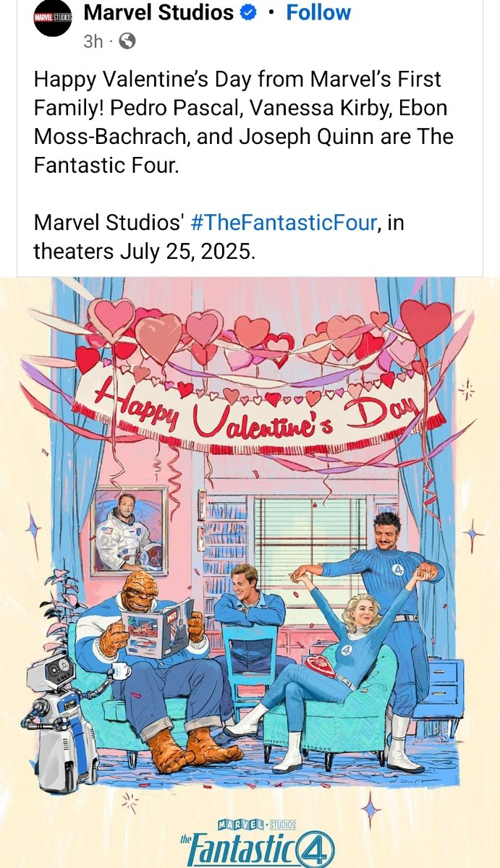Screen dimensions: 500x868
Task: Open the #TheFantasticFour hashtag
Action: click(284, 222)
